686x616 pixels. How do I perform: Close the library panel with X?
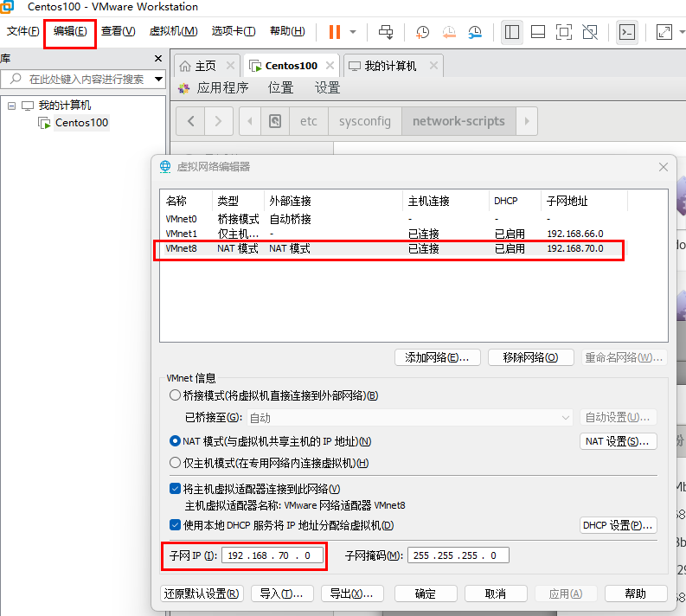[x=158, y=58]
